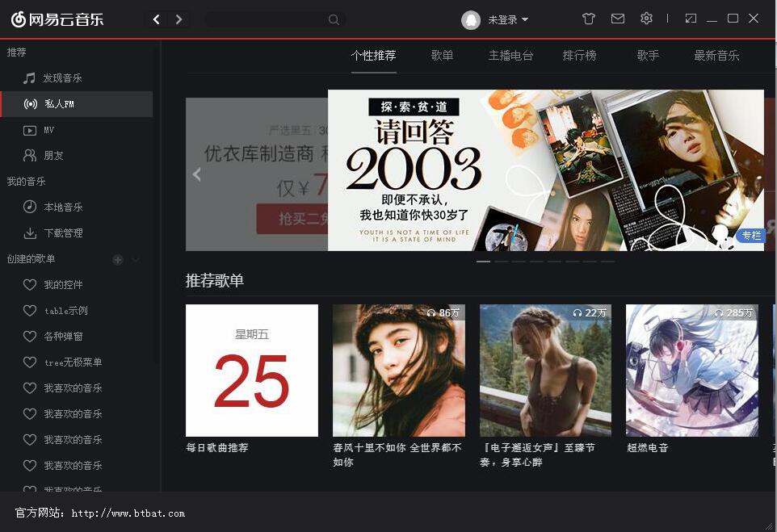The image size is (777, 532).
Task: Switch to the 歌单 tab
Action: coord(442,56)
